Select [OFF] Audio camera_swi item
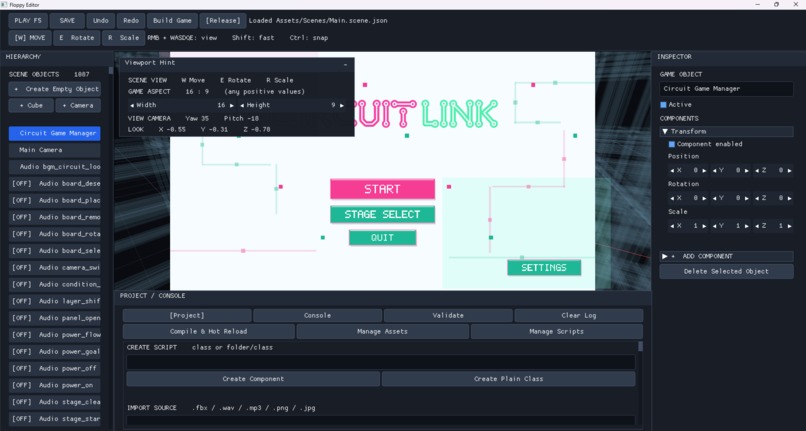 (54, 267)
